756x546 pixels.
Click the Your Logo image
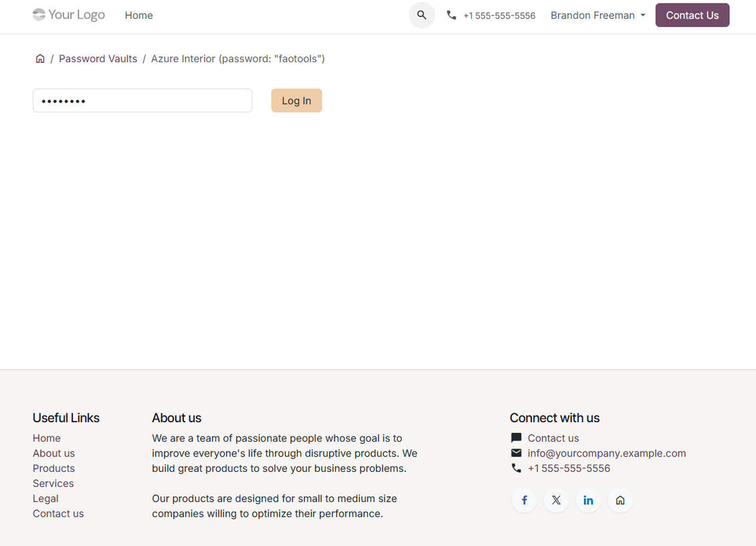[x=69, y=15]
